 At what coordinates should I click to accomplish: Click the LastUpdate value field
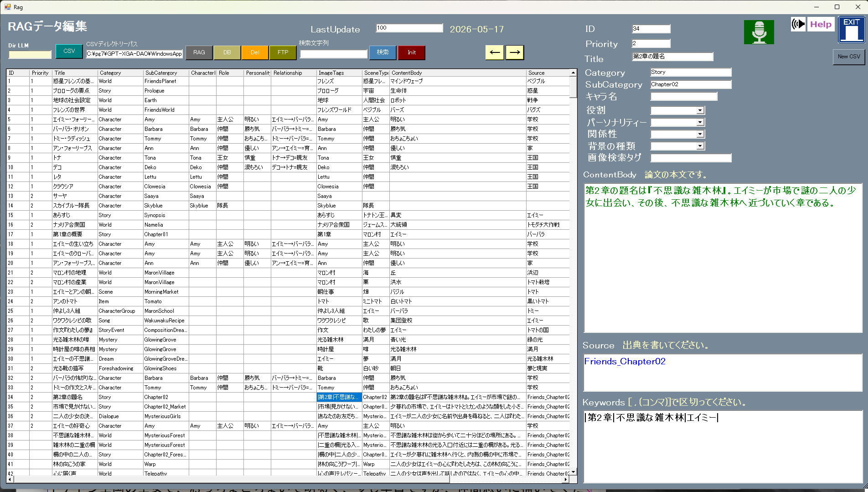409,28
